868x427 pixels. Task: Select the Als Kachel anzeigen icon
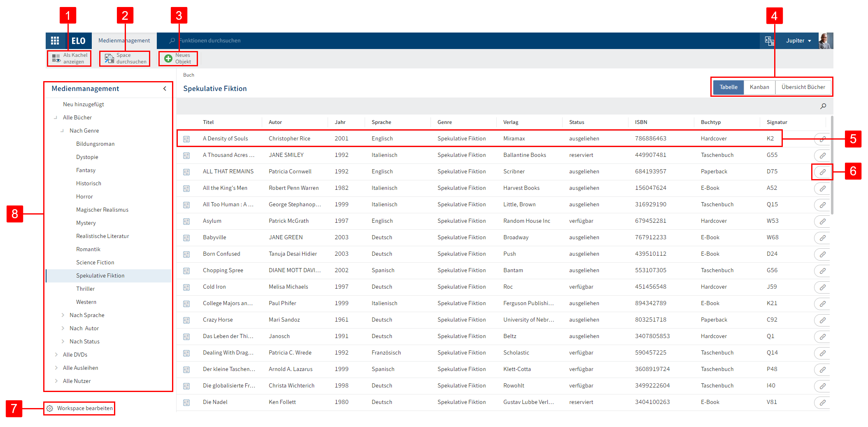tap(56, 58)
